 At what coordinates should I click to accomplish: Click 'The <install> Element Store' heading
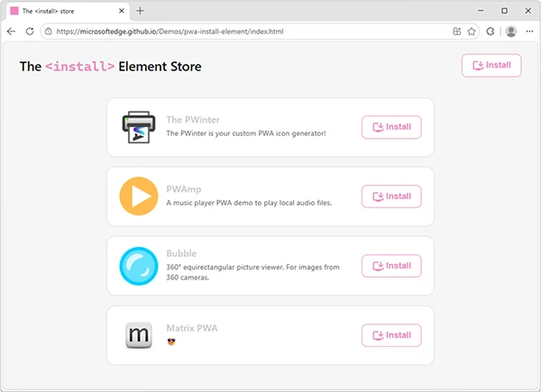pyautogui.click(x=110, y=67)
